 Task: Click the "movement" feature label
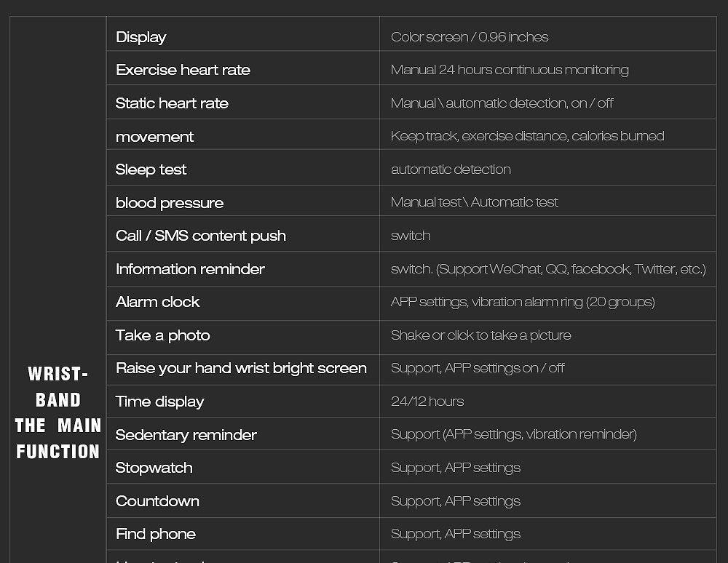click(x=154, y=137)
